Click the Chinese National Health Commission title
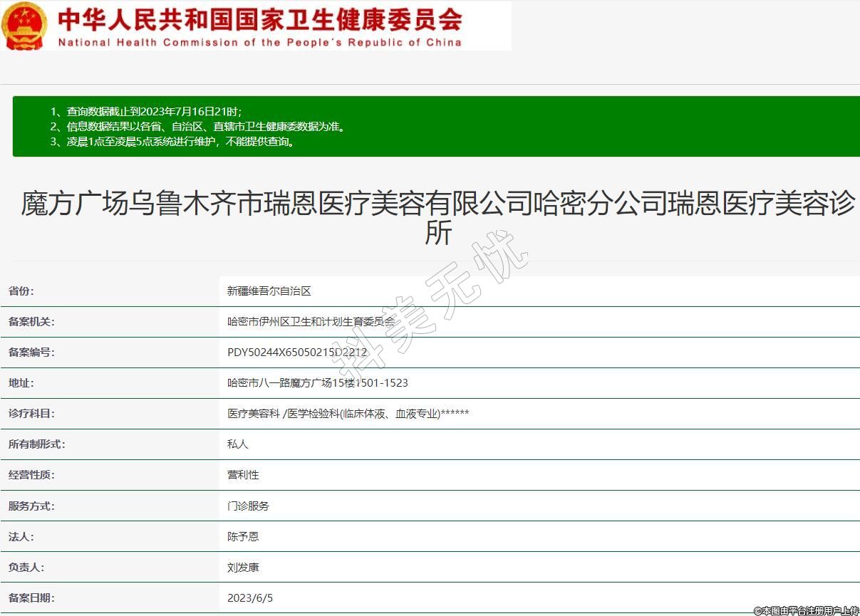860x616 pixels. [x=259, y=19]
